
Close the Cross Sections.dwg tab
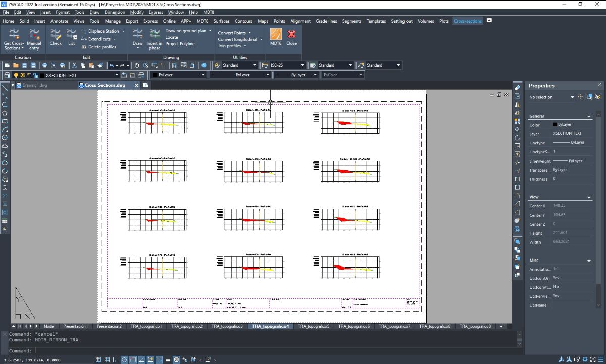(137, 85)
